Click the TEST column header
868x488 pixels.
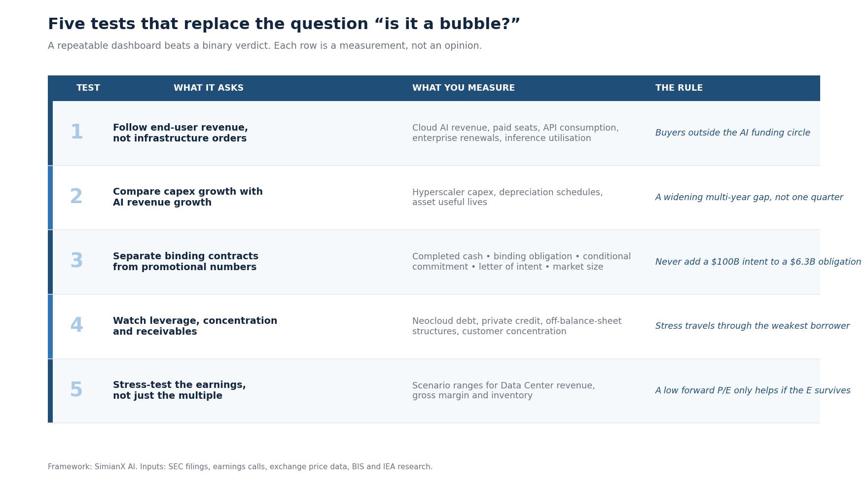[x=88, y=88]
